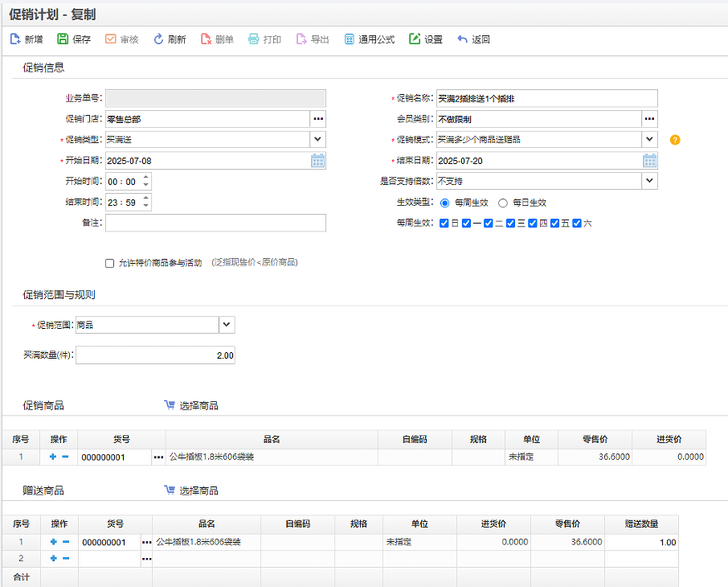Uncheck the 三 (Wednesday) checkbox
This screenshot has width=728, height=587.
pos(511,224)
